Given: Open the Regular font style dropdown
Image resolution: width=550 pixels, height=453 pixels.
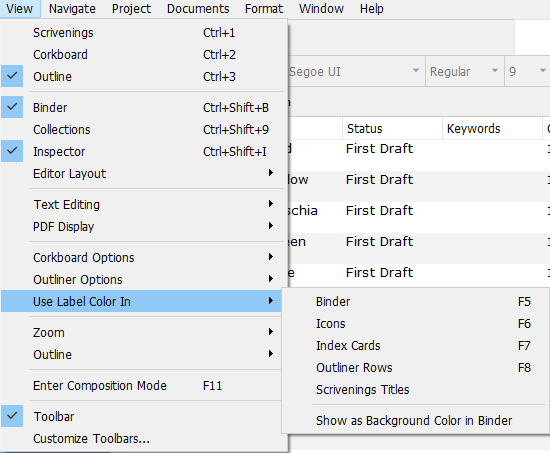Looking at the screenshot, I should pos(465,72).
